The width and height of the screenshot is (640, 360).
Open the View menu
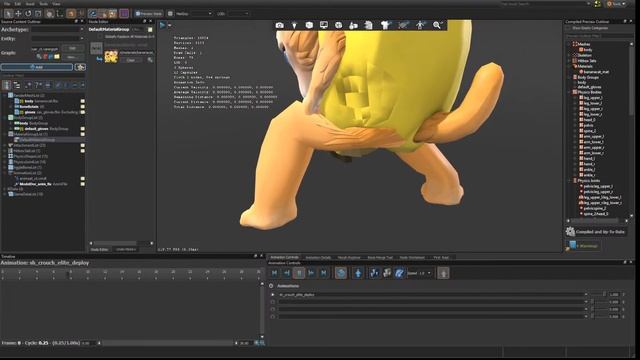coord(56,4)
